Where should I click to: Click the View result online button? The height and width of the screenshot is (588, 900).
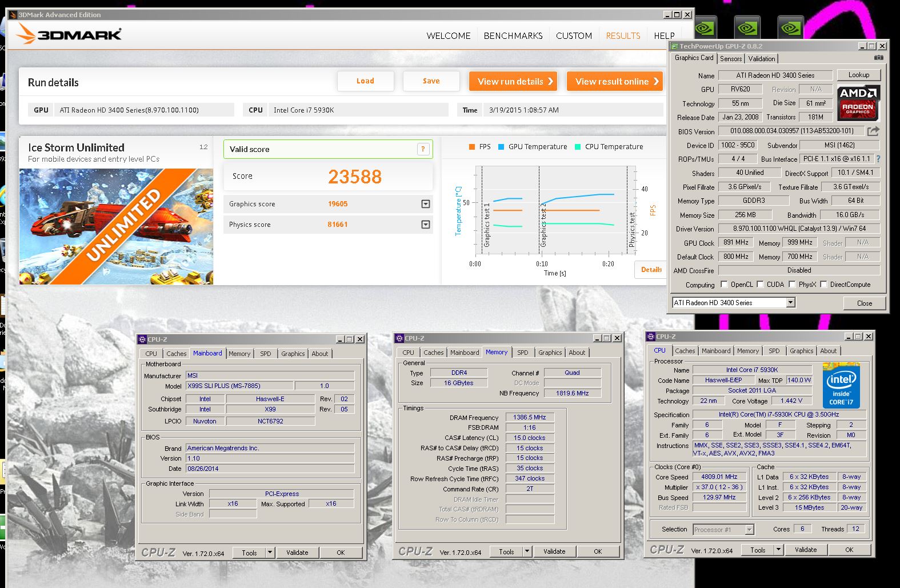coord(615,81)
